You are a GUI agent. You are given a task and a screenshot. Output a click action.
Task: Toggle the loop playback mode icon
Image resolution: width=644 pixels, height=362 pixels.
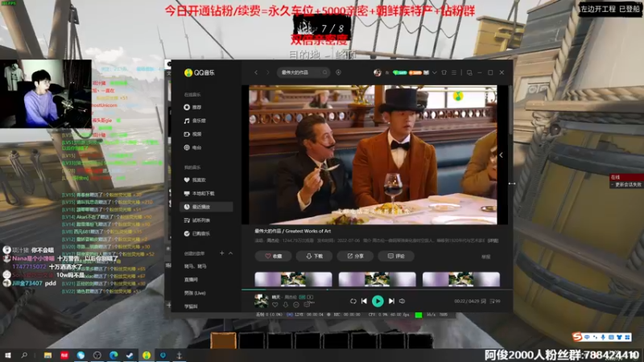(x=353, y=301)
